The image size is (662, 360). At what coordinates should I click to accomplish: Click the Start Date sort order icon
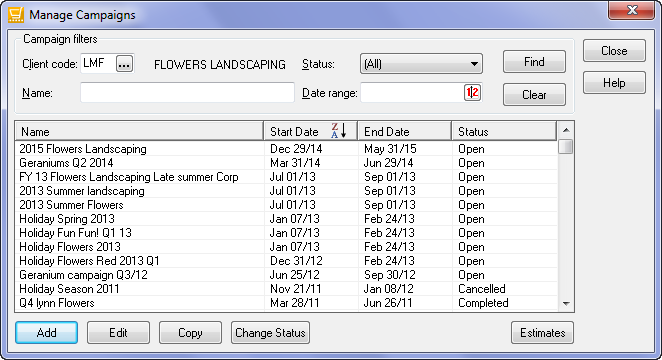[x=339, y=131]
